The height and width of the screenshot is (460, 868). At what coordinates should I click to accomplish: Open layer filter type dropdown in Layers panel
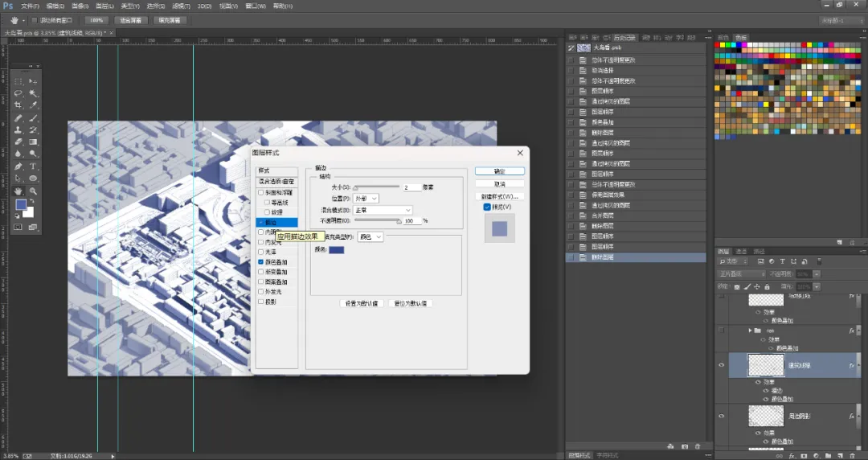pyautogui.click(x=733, y=261)
